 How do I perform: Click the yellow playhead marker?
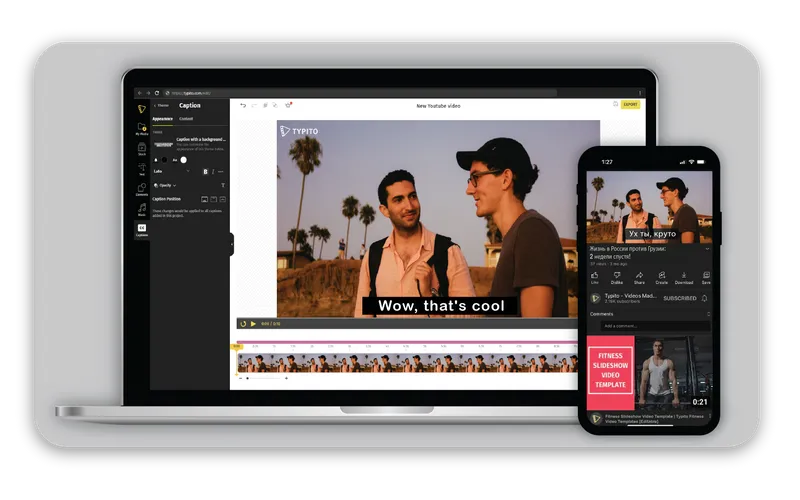236,347
